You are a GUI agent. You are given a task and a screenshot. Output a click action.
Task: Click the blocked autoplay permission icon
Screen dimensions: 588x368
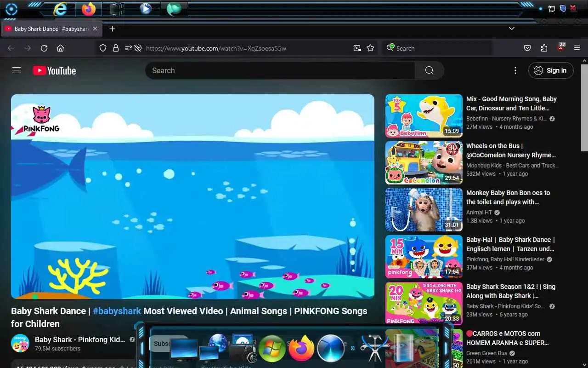[x=137, y=48]
